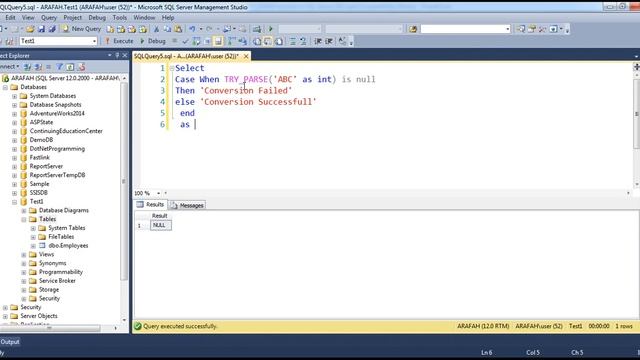The width and height of the screenshot is (640, 360).
Task: Click the Cut scissors icon
Action: coord(156,29)
